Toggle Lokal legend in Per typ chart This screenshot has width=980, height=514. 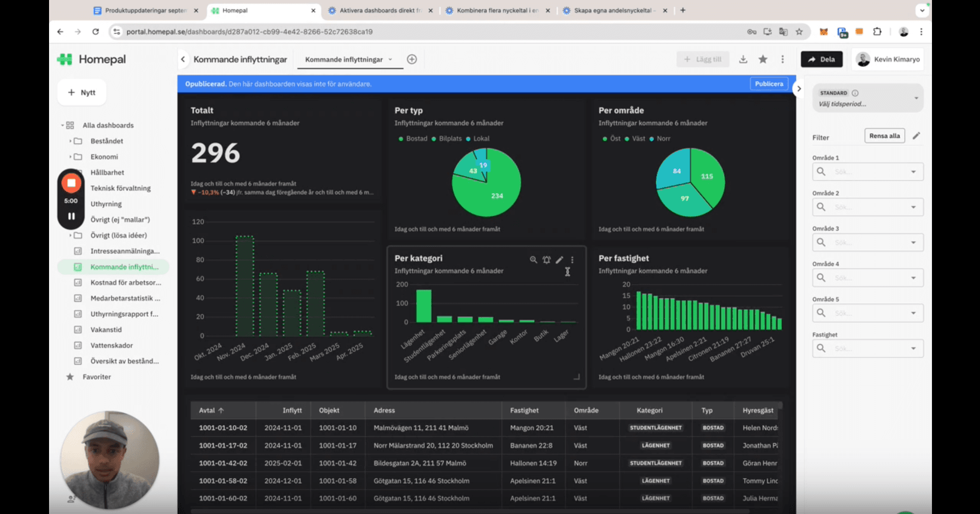[x=477, y=138]
